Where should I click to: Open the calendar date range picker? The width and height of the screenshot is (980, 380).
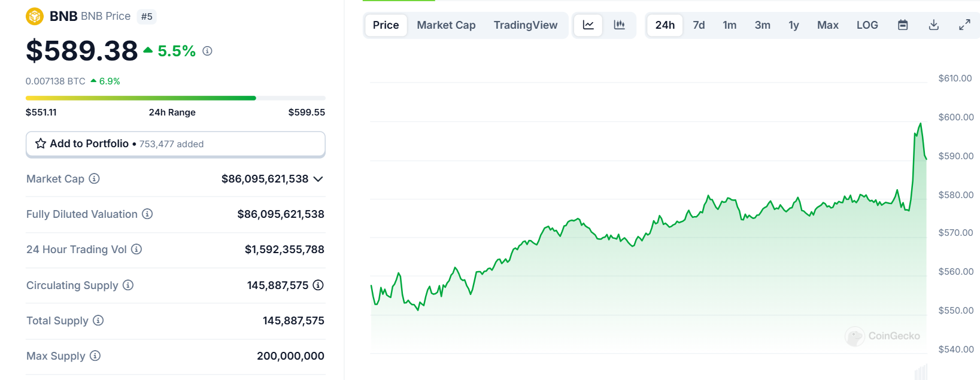(903, 25)
